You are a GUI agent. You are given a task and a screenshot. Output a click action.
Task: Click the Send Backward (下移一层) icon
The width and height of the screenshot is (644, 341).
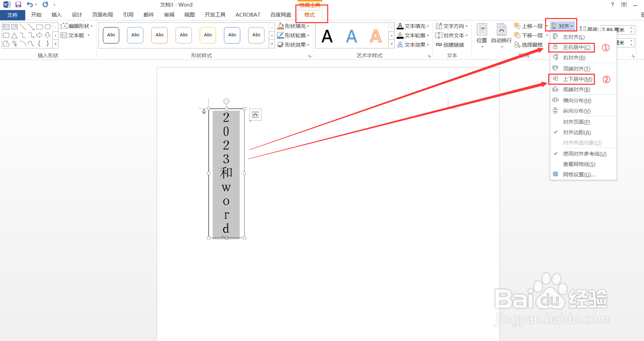517,35
